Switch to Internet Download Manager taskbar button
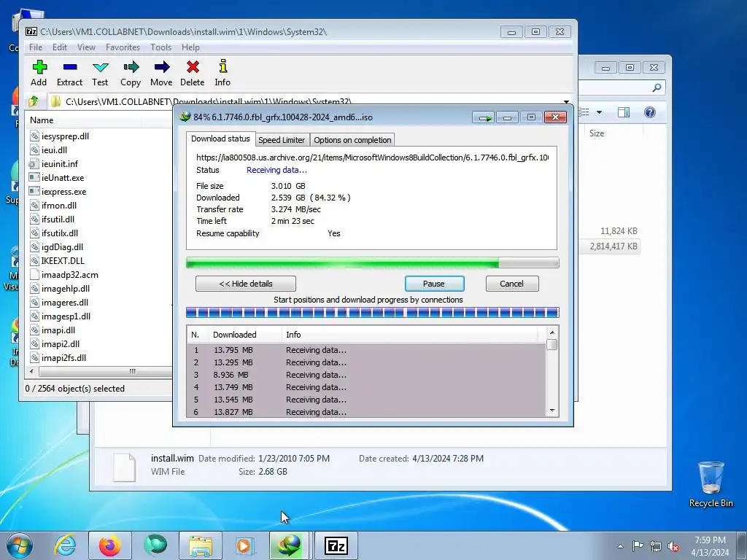Screen dimensions: 747x560 tap(289, 545)
